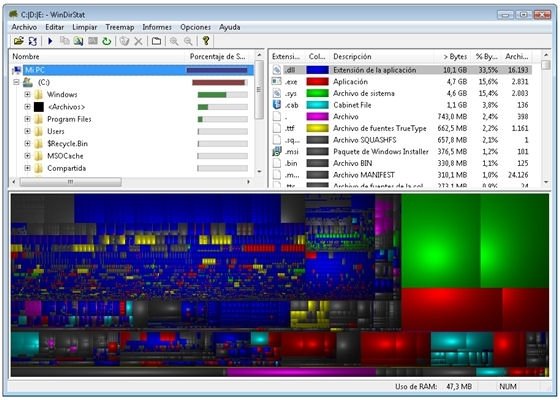Open the Archivo menu

pyautogui.click(x=24, y=27)
